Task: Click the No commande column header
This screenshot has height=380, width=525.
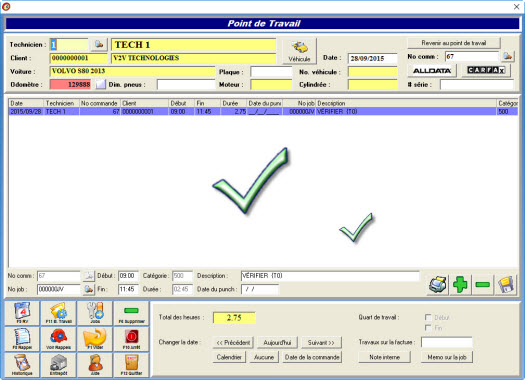Action: click(x=100, y=103)
